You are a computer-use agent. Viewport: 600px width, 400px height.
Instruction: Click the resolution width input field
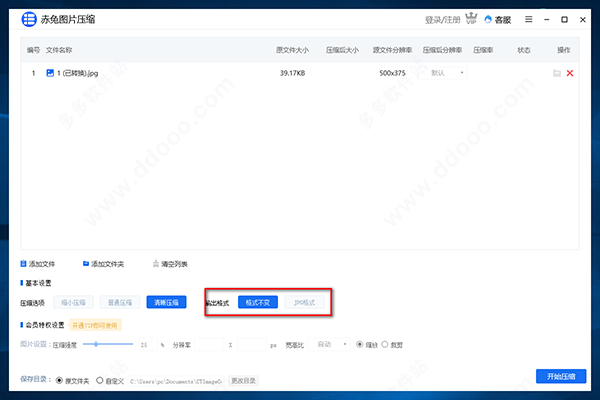(209, 344)
